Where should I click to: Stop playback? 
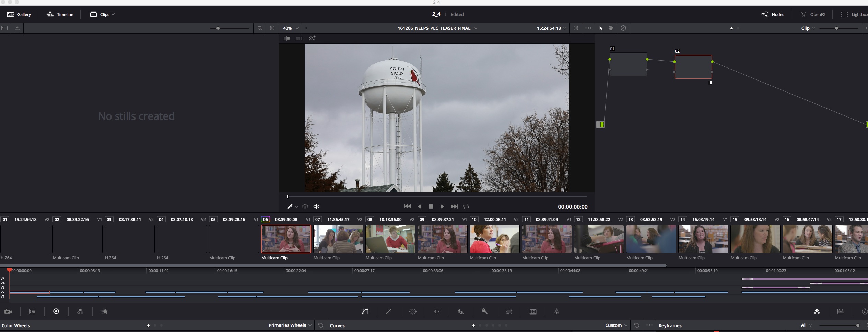(431, 206)
